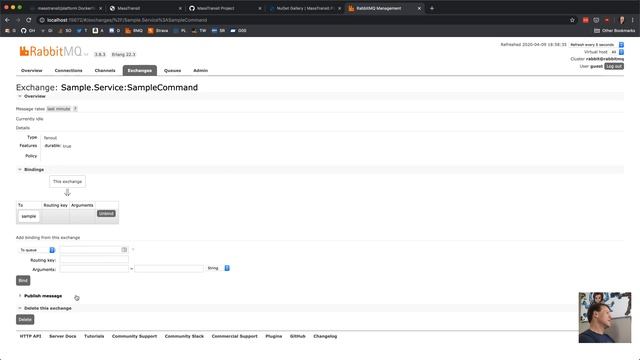
Task: Switch to the MassTransit Project GitHub tab
Action: click(224, 8)
